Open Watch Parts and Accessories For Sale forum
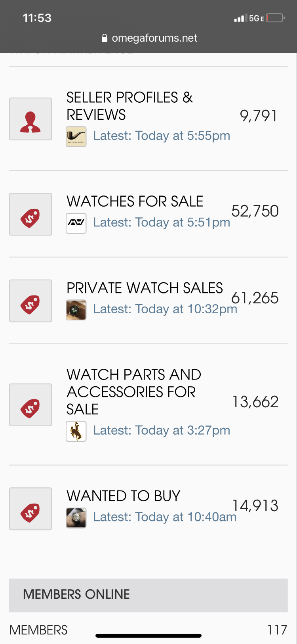297x644 pixels. click(133, 391)
